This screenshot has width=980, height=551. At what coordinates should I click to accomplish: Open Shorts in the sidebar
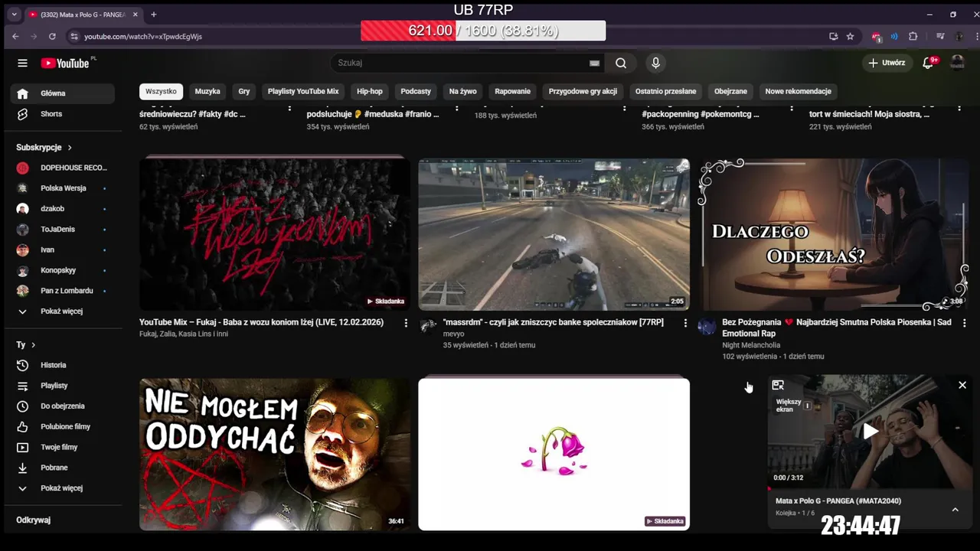pyautogui.click(x=63, y=114)
